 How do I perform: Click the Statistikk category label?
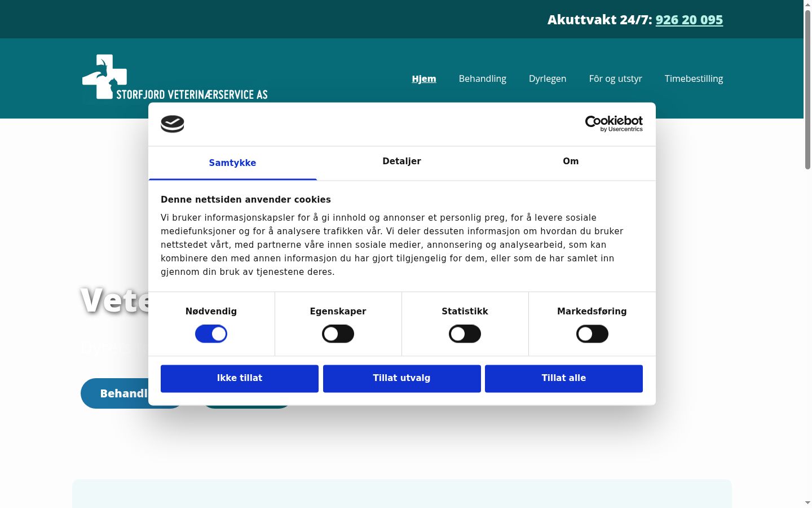[465, 311]
